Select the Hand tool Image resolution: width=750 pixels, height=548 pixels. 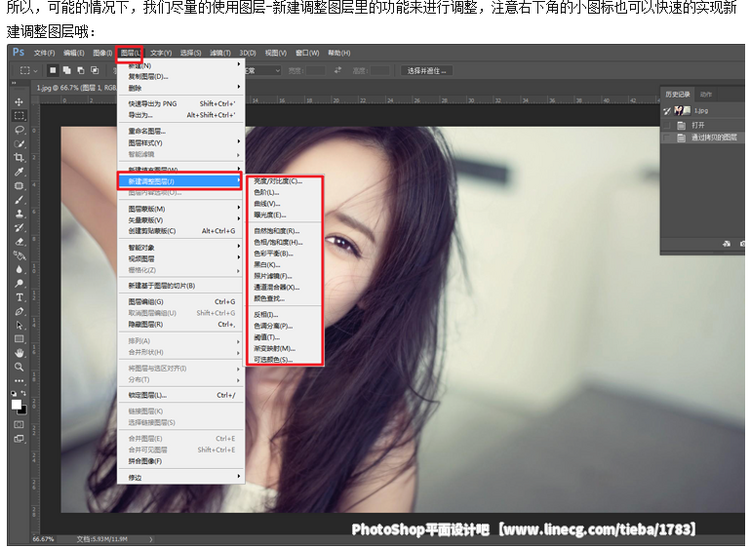19,353
